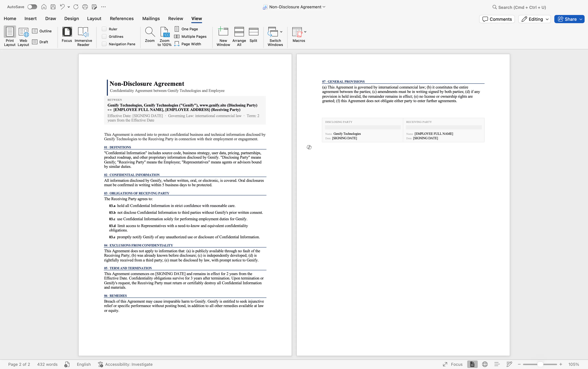Click the Switch Windows icon
The height and width of the screenshot is (369, 588).
coord(273,32)
